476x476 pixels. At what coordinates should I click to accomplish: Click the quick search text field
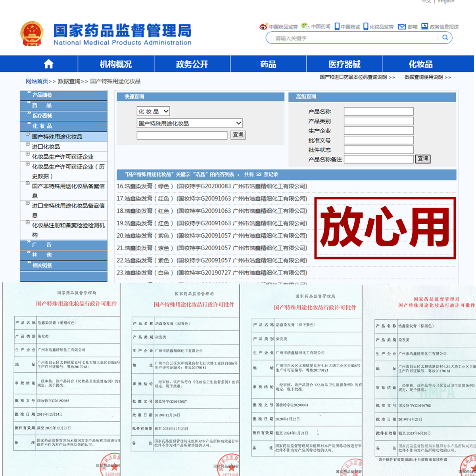point(182,135)
